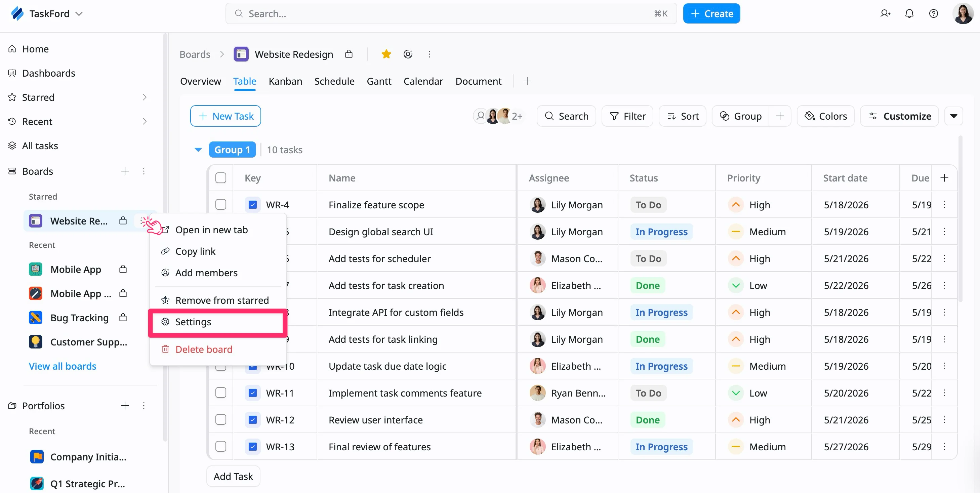The image size is (980, 493).
Task: Open the Colors button
Action: [825, 116]
